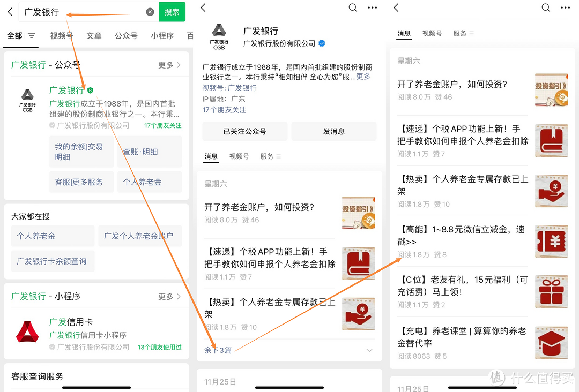The image size is (579, 392).
Task: Open 我的余额|交易明细 shortcut
Action: pos(81,152)
